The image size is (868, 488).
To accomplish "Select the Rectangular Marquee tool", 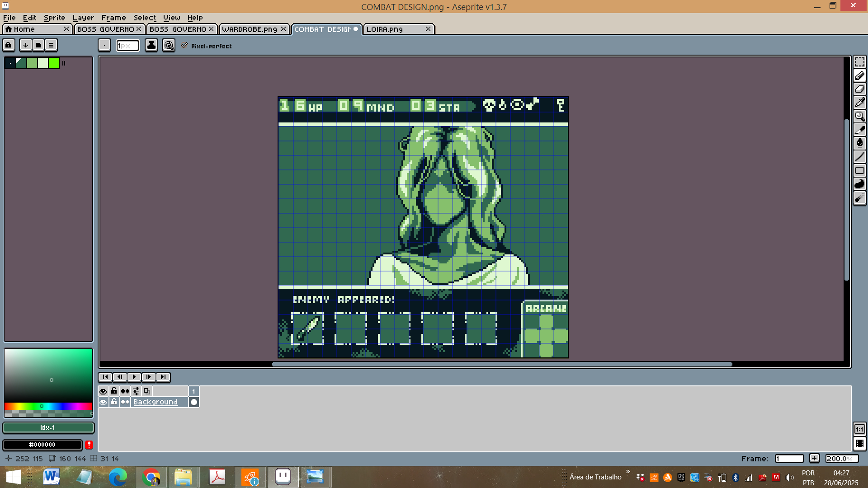I will [x=859, y=62].
